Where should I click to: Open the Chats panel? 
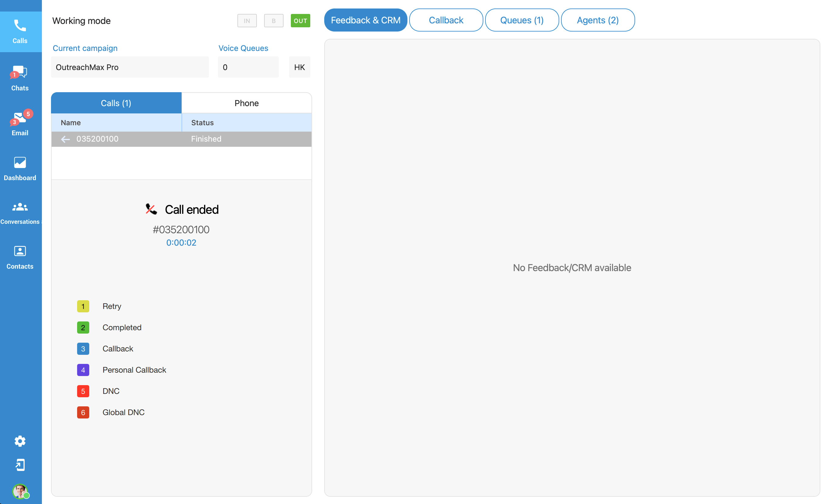21,77
